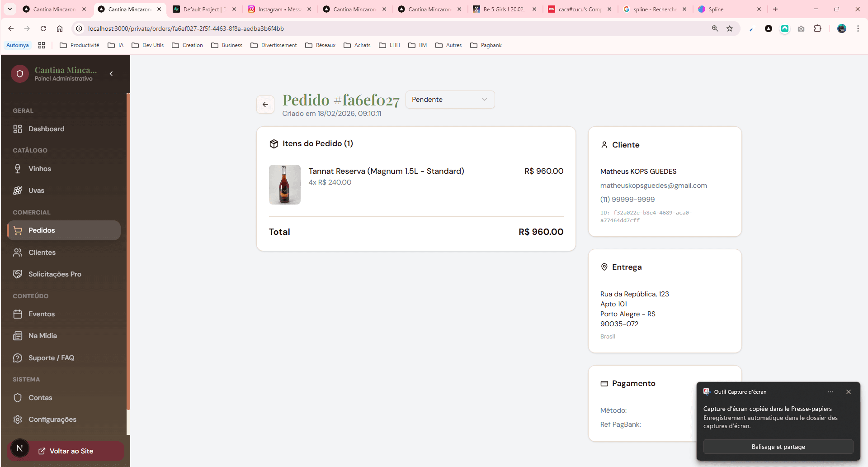Viewport: 868px width, 467px height.
Task: Go to Clientes in the sidebar
Action: coord(42,253)
